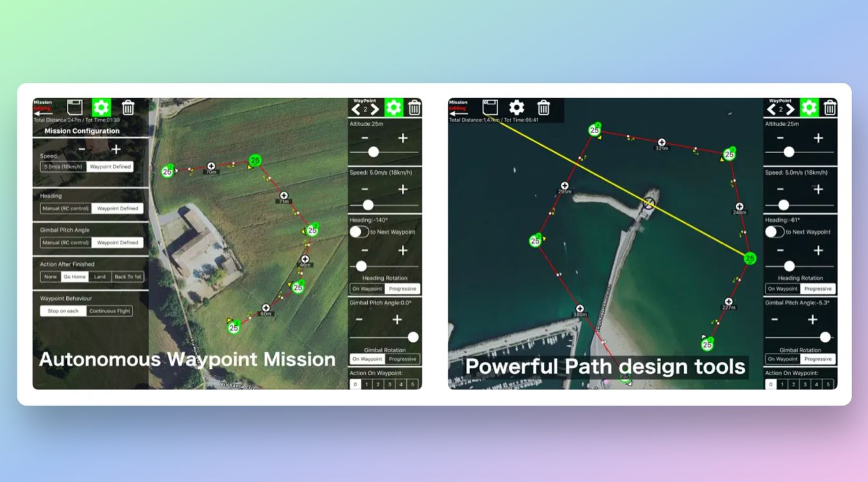This screenshot has height=482, width=868.
Task: Set Heading to Manual (RC control)
Action: point(66,208)
